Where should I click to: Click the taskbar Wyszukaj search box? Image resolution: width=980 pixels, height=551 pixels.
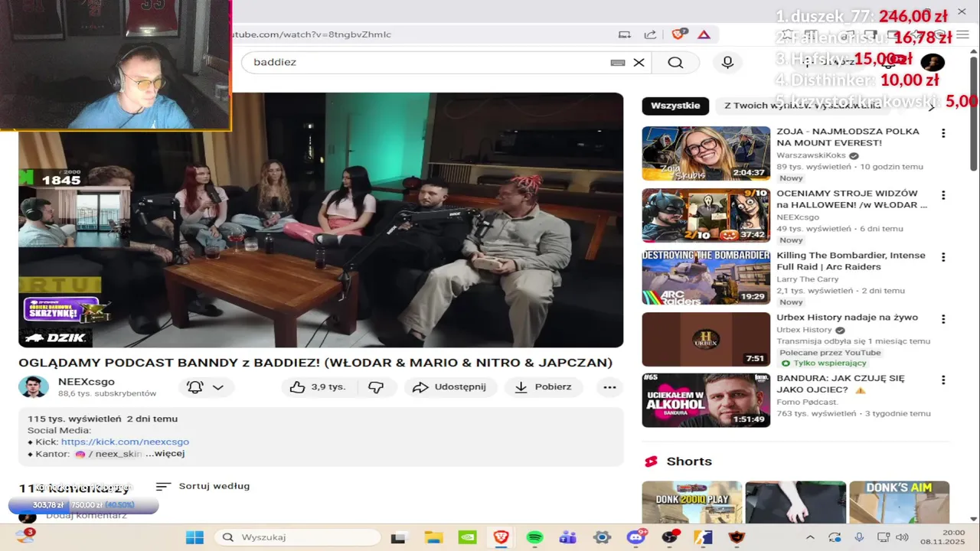(x=297, y=537)
